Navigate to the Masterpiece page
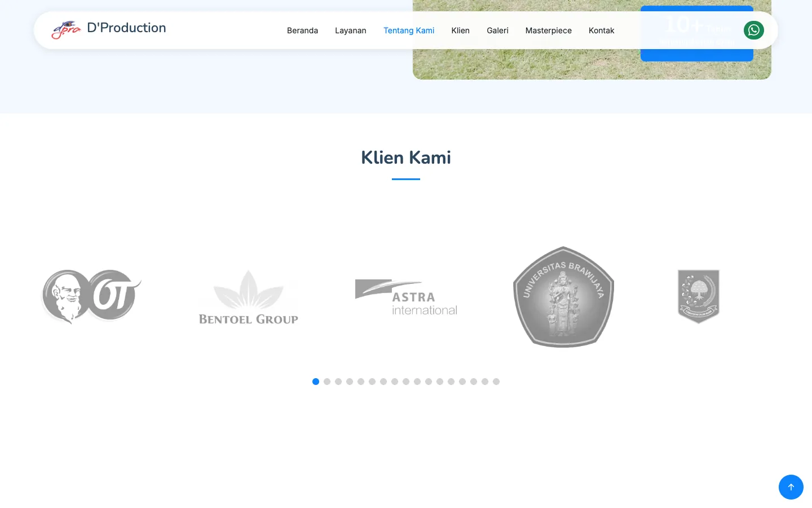812x508 pixels. [x=549, y=30]
